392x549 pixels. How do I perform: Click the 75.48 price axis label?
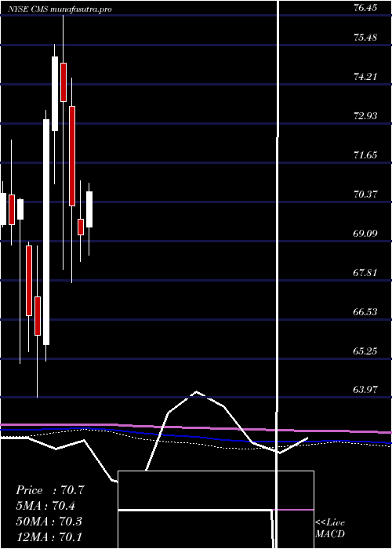[x=365, y=37]
